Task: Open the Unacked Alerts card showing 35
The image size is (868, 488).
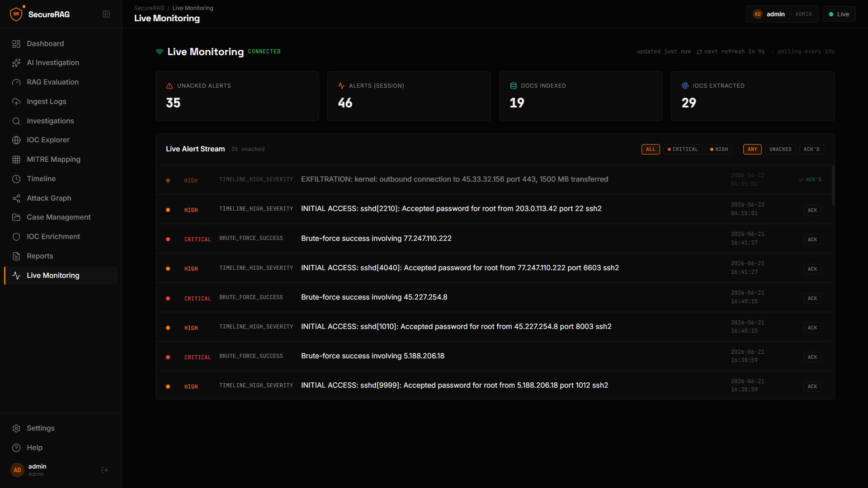Action: point(237,96)
